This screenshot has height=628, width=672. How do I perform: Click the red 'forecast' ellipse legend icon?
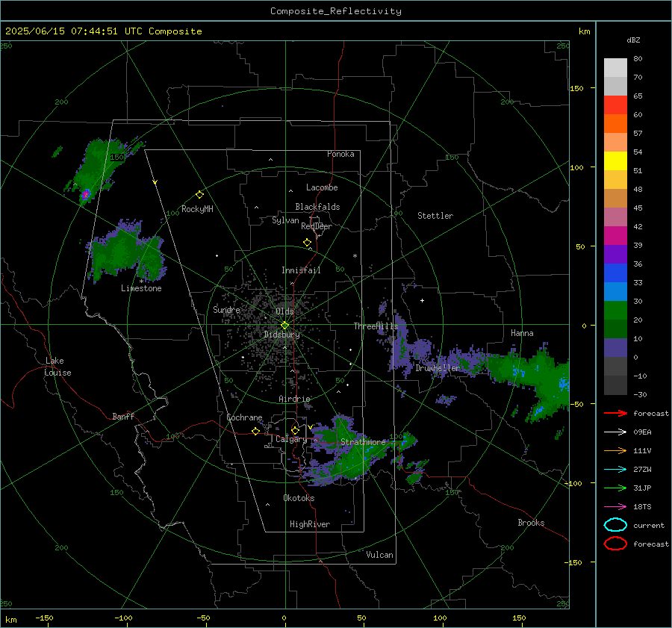pyautogui.click(x=615, y=544)
